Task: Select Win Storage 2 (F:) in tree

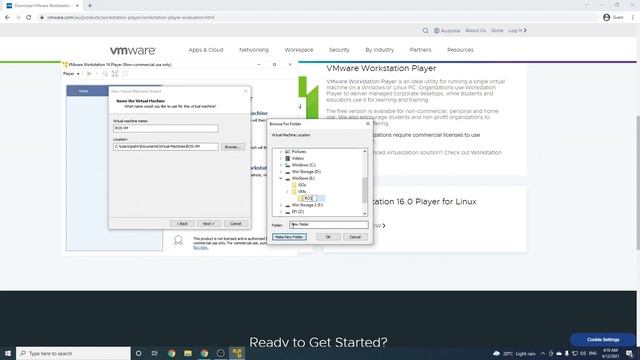Action: (307, 205)
